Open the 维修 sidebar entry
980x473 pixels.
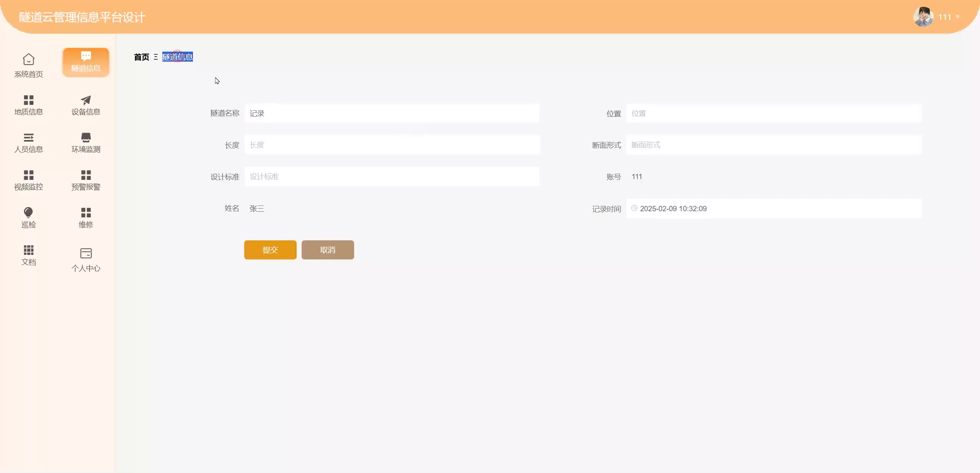tap(86, 217)
